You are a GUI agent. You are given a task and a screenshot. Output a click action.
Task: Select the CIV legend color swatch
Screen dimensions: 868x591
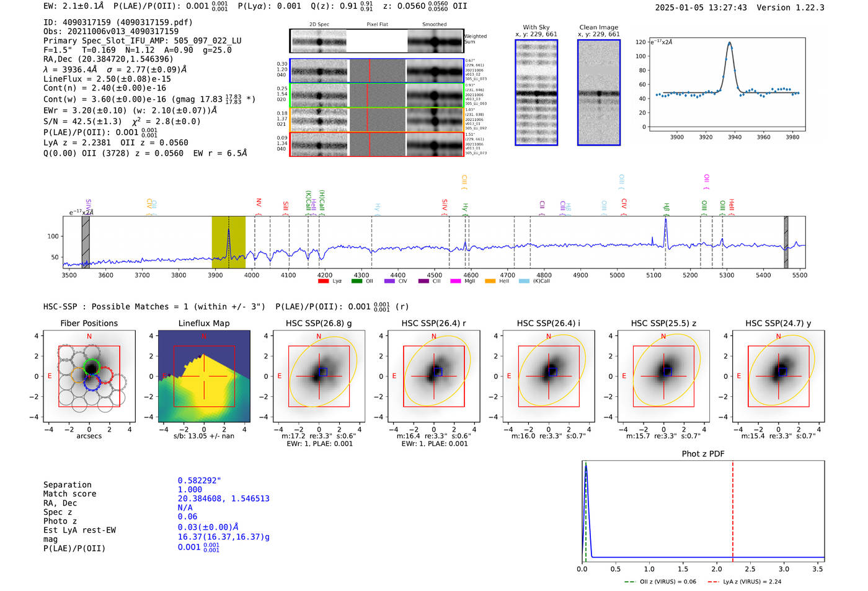[389, 282]
